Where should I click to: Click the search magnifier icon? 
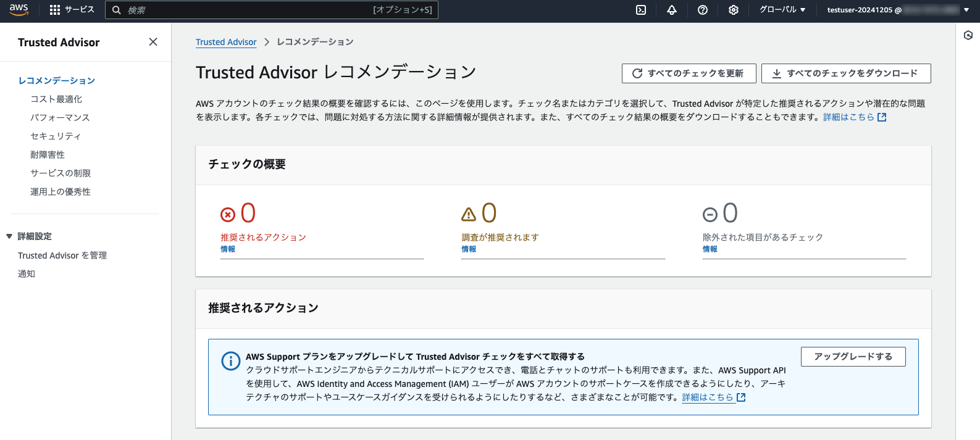116,10
